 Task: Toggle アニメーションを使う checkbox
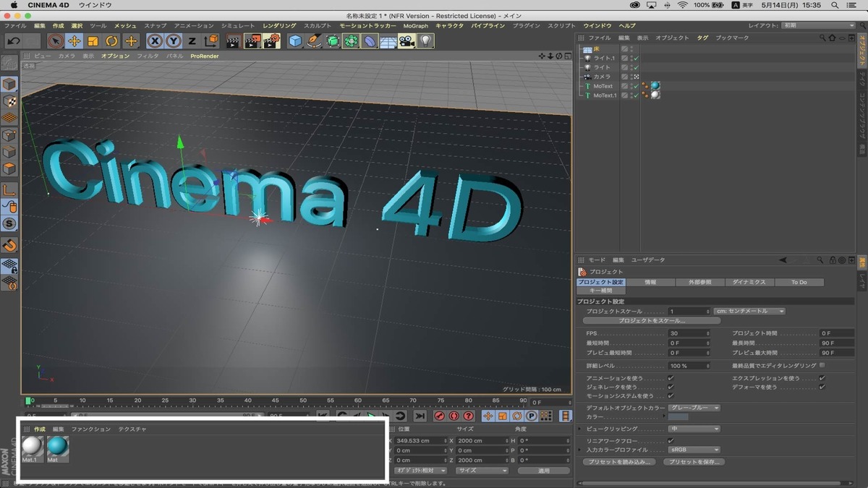(x=671, y=378)
